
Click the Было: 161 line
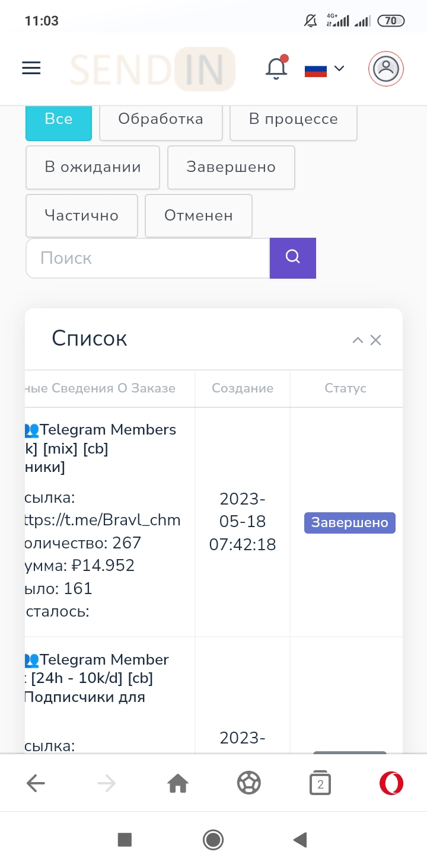click(59, 589)
